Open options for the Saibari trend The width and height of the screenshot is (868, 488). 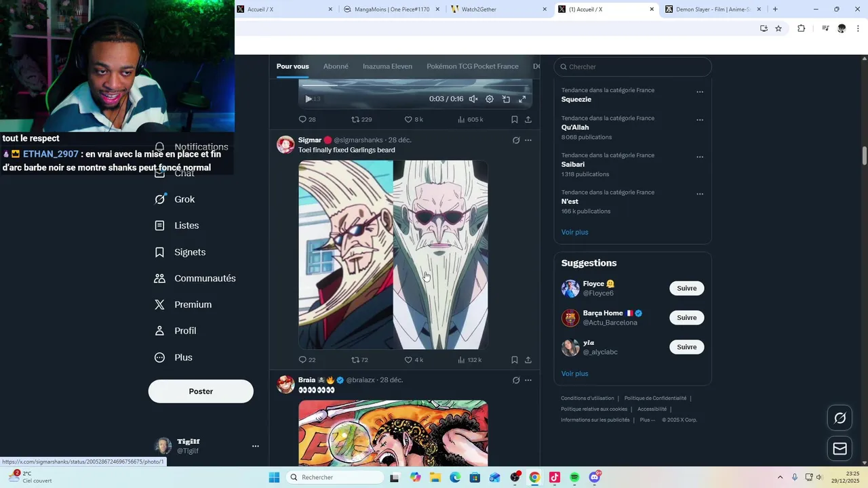point(700,157)
